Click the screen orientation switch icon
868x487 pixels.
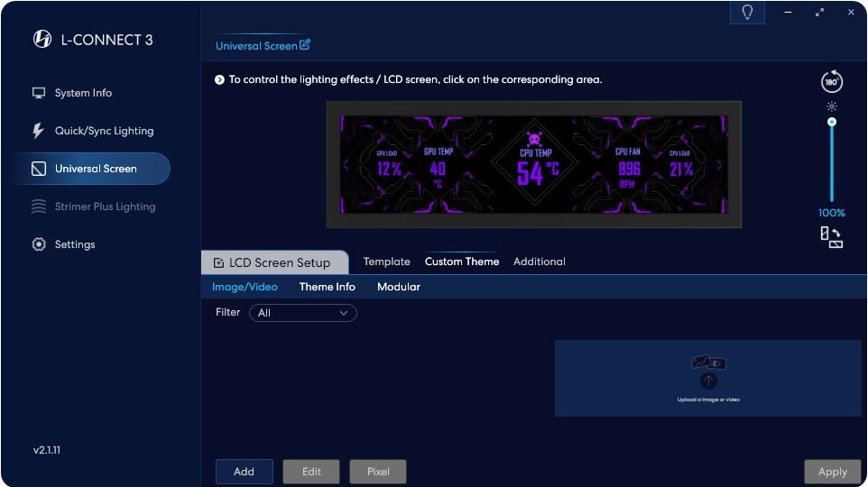[x=831, y=238]
